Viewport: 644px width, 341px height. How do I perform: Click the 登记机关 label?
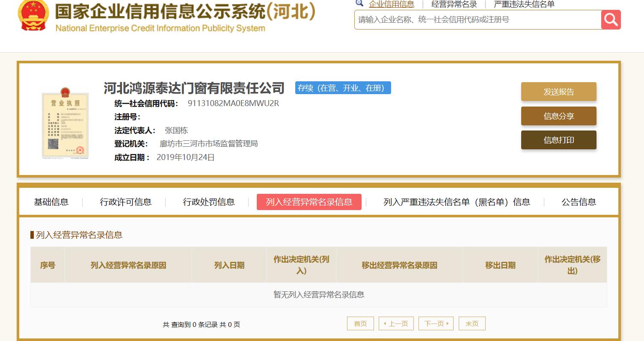[131, 144]
